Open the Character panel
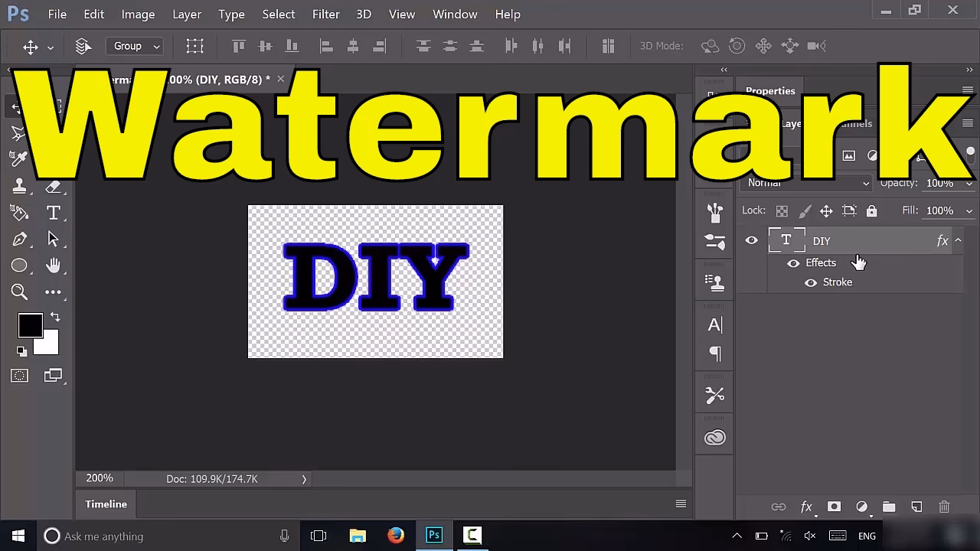Viewport: 980px width, 551px height. 714,324
